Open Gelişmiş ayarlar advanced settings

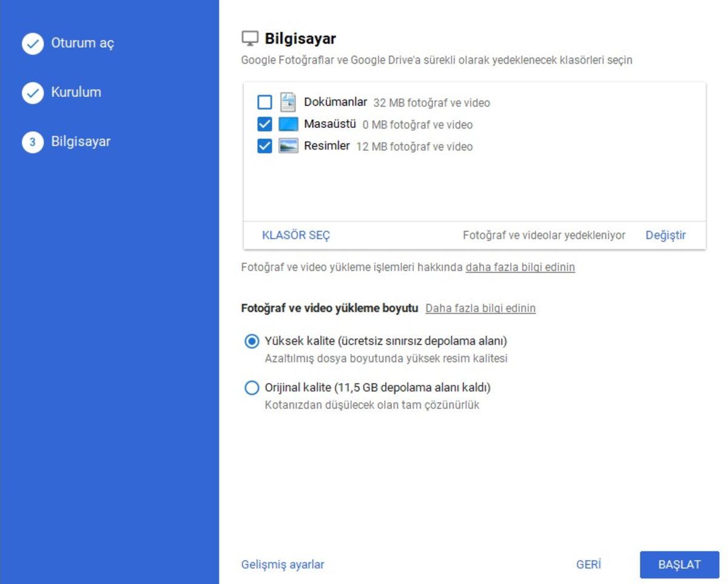pos(283,564)
